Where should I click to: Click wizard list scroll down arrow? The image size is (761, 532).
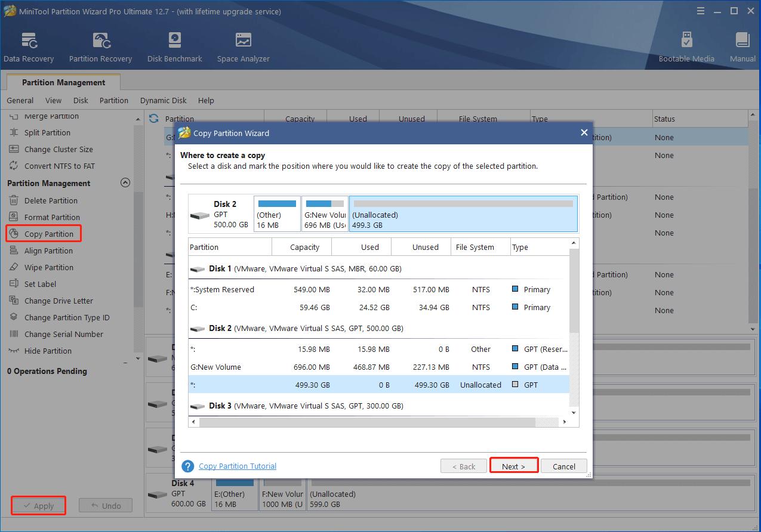574,412
